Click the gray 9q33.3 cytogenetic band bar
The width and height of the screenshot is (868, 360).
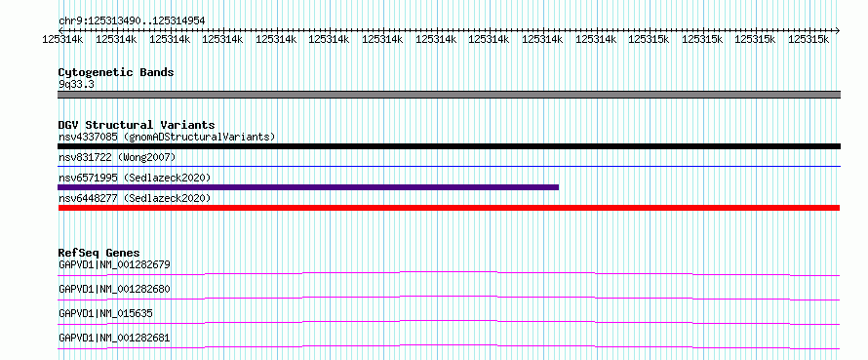pos(449,95)
